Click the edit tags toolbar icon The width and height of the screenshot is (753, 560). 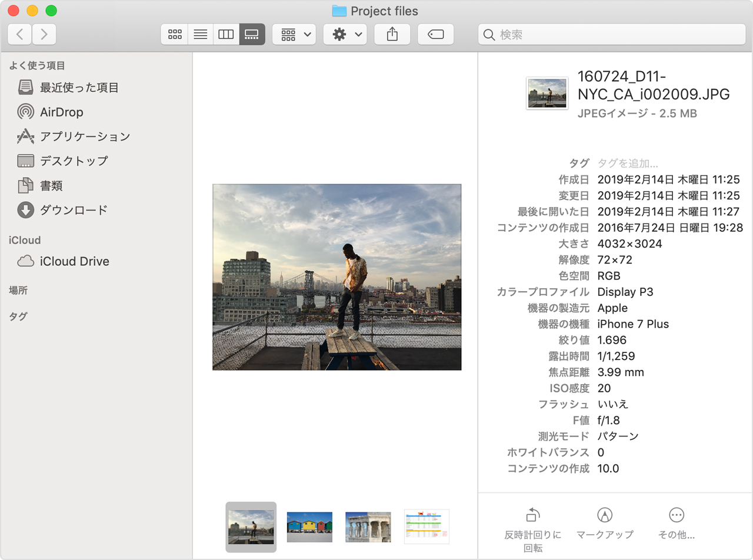tap(435, 35)
